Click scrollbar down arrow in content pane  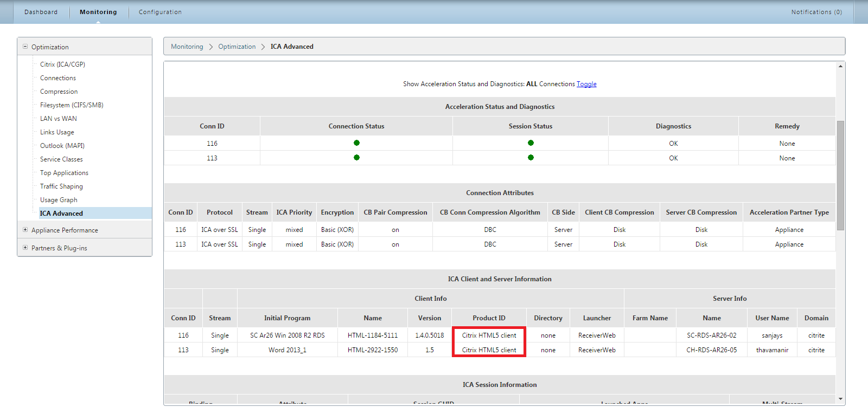tap(840, 399)
